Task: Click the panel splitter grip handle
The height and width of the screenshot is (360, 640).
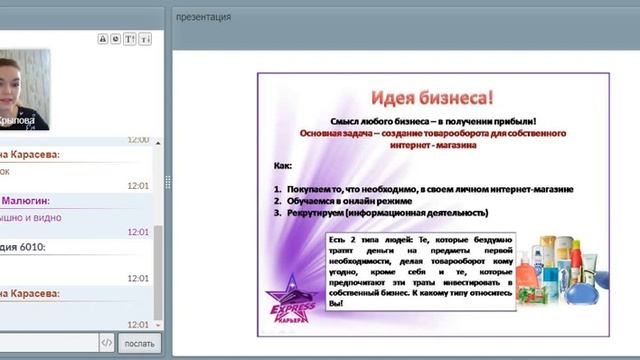Action: 168,182
